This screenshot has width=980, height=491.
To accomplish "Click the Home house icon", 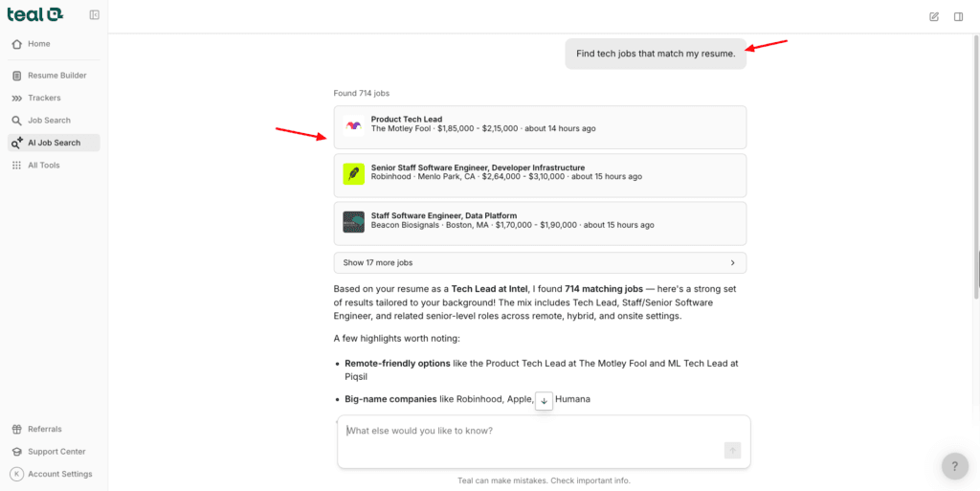I will (x=17, y=44).
